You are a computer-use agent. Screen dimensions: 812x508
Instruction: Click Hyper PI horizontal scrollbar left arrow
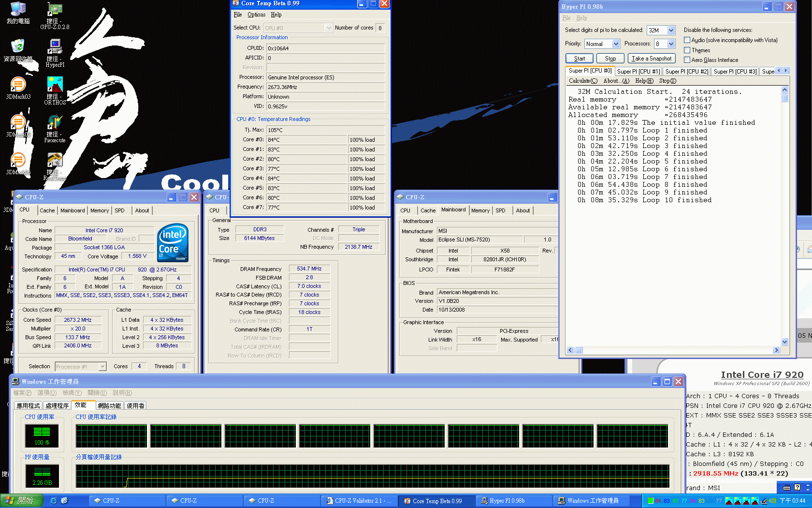tap(570, 350)
